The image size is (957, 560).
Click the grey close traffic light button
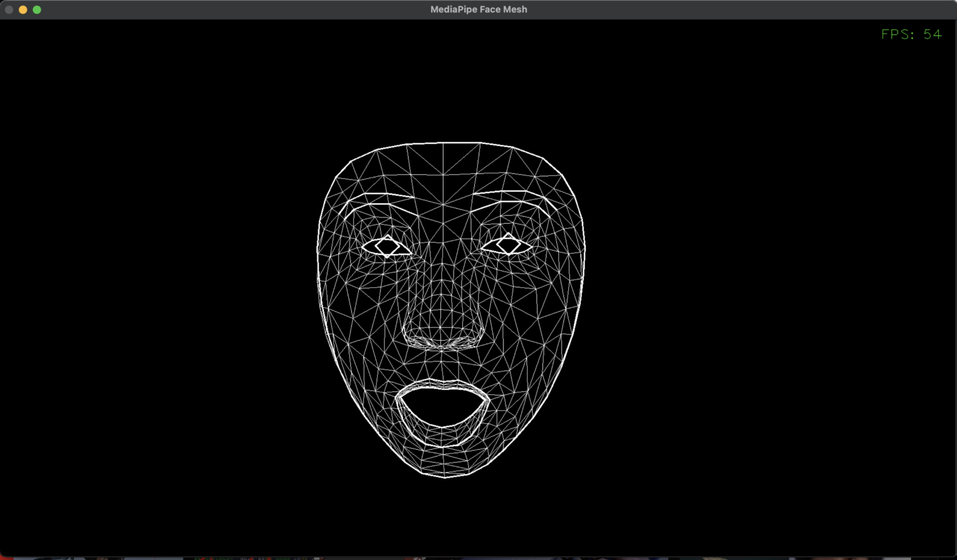(x=9, y=10)
